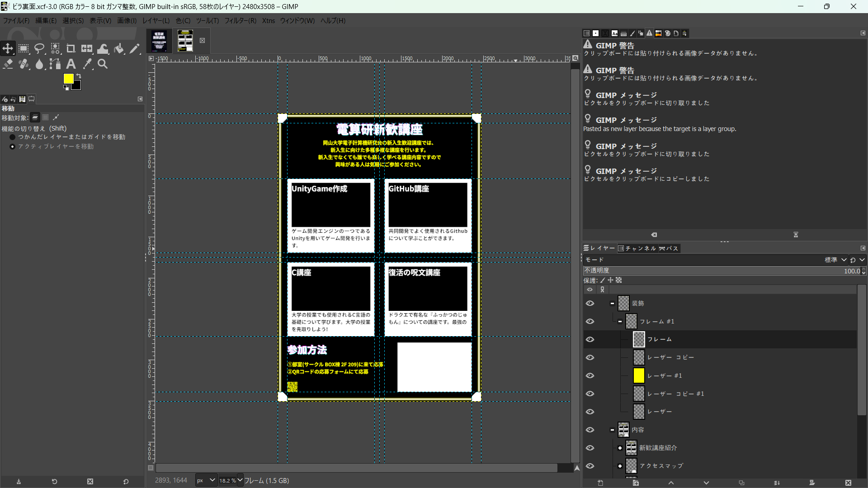The image size is (868, 488).
Task: Collapse the 内容 layer group
Action: 612,430
